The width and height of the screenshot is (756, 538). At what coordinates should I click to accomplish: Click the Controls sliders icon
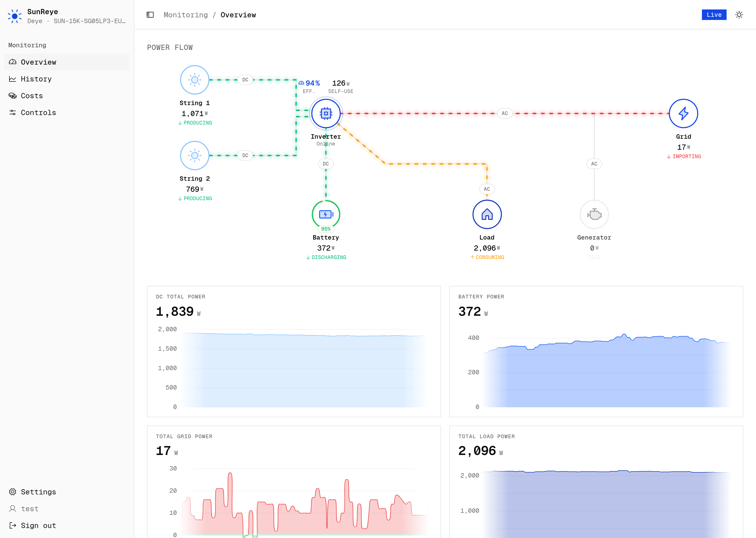tap(13, 113)
